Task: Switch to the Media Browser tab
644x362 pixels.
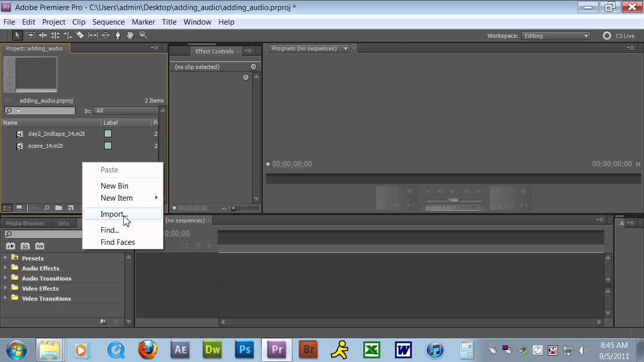Action: point(25,223)
